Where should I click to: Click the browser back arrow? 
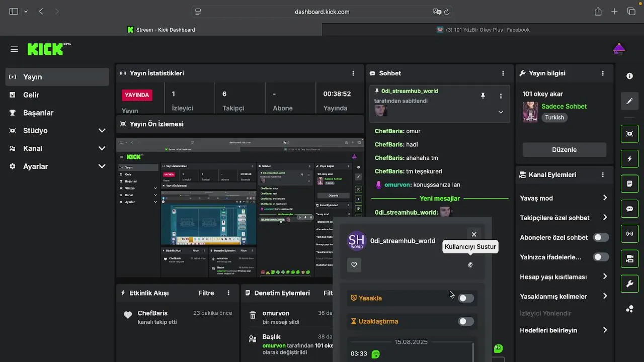tap(41, 12)
